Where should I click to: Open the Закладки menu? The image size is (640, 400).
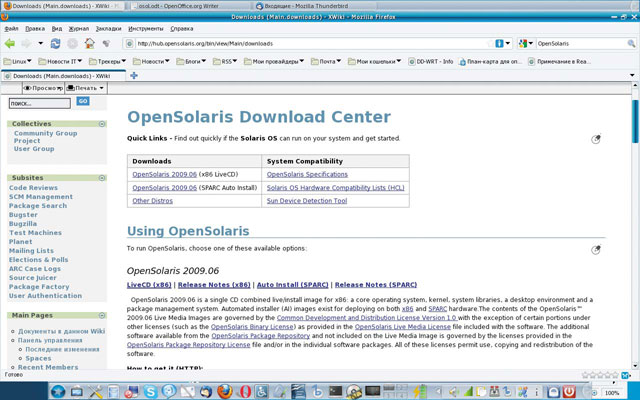(x=109, y=29)
